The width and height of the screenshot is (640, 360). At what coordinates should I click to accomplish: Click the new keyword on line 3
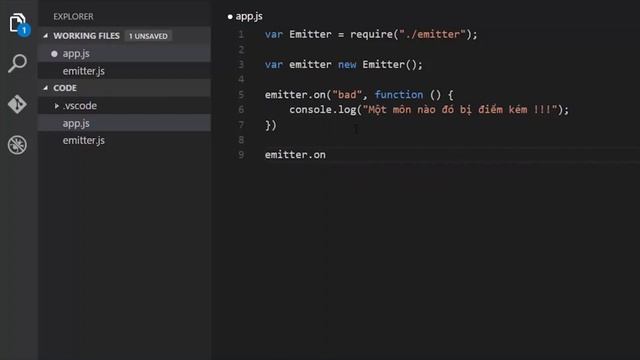[x=347, y=64]
